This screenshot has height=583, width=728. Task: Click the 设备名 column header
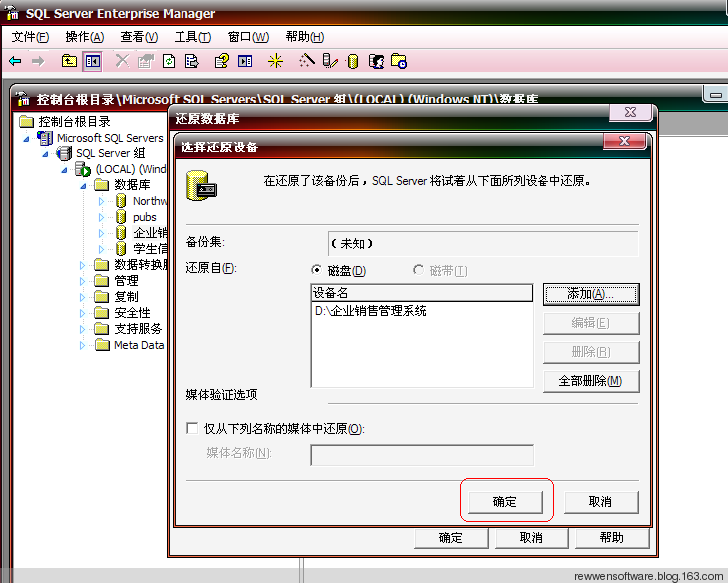coord(422,293)
